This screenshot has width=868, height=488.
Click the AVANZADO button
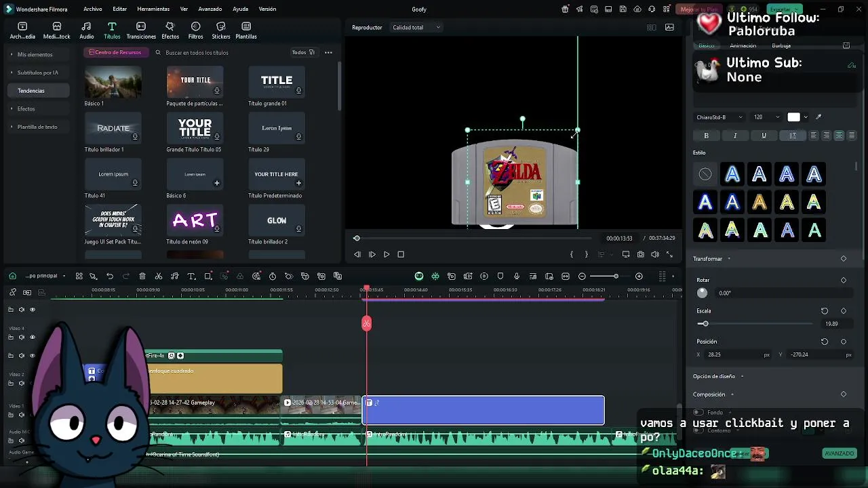[839, 453]
